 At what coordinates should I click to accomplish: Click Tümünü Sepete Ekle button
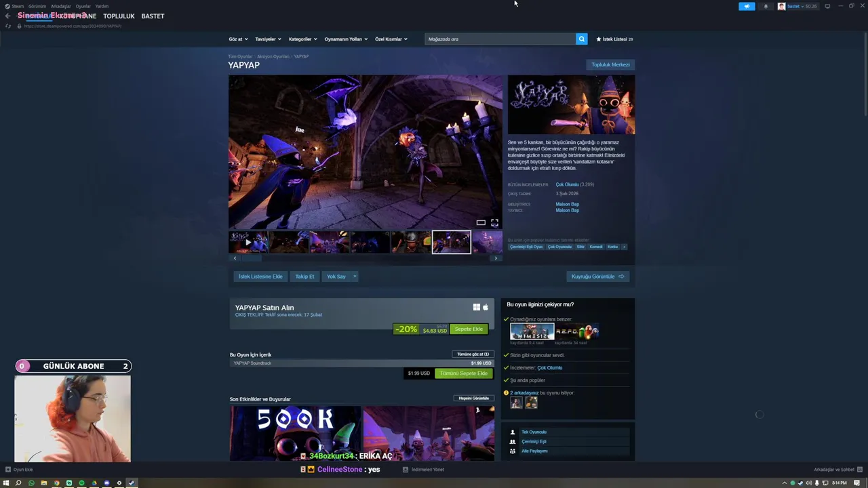click(464, 373)
